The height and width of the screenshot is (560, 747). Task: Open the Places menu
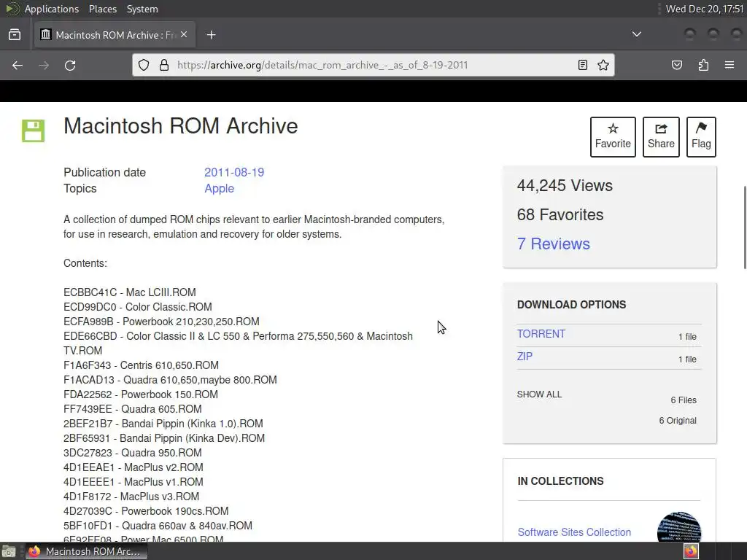click(102, 9)
